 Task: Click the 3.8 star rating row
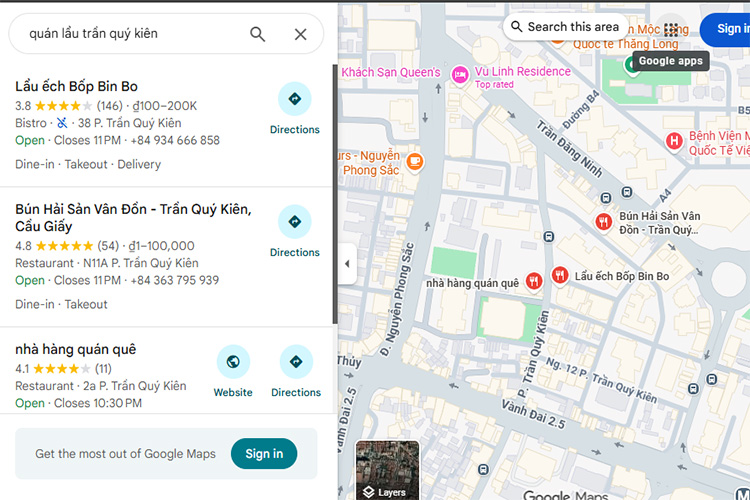pyautogui.click(x=106, y=106)
